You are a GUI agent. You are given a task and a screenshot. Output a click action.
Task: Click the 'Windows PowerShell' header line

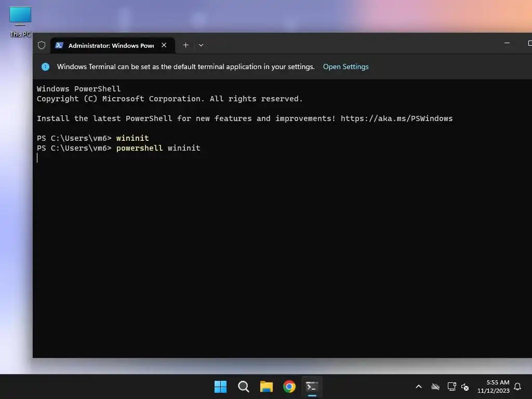(x=79, y=89)
